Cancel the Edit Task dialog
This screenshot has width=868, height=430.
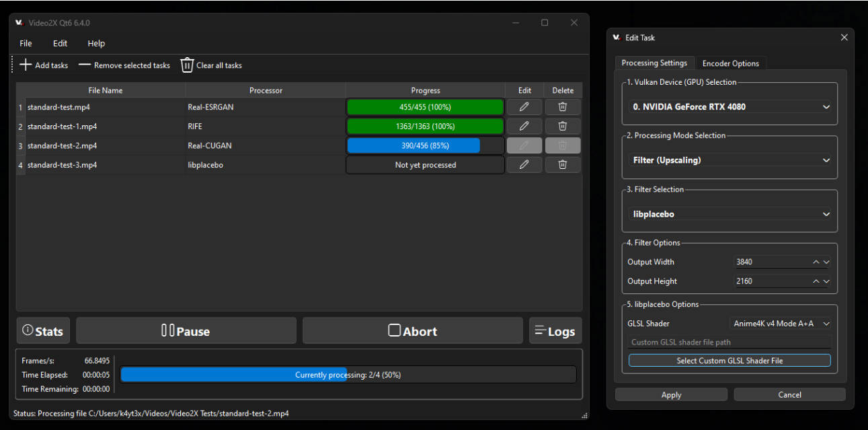click(x=789, y=395)
